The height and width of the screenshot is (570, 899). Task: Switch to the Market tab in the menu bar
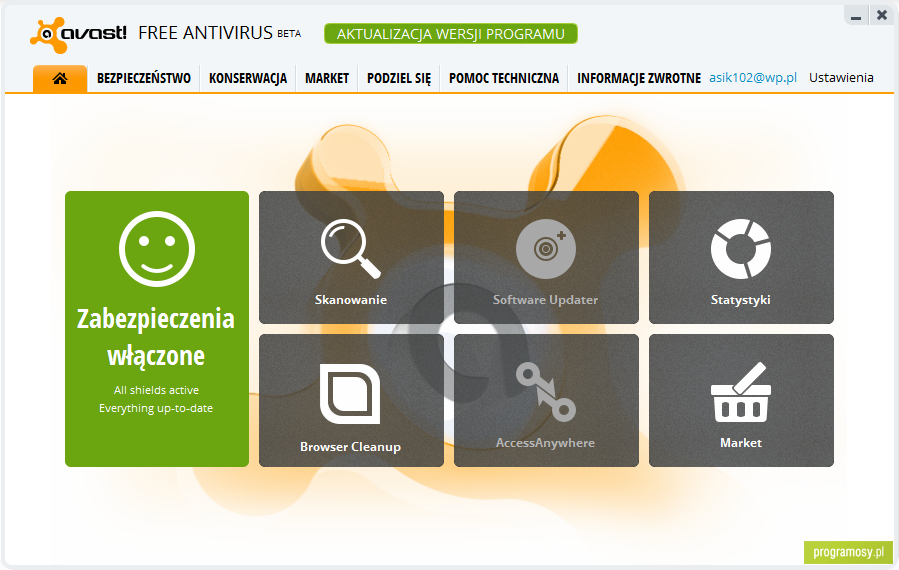coord(327,79)
